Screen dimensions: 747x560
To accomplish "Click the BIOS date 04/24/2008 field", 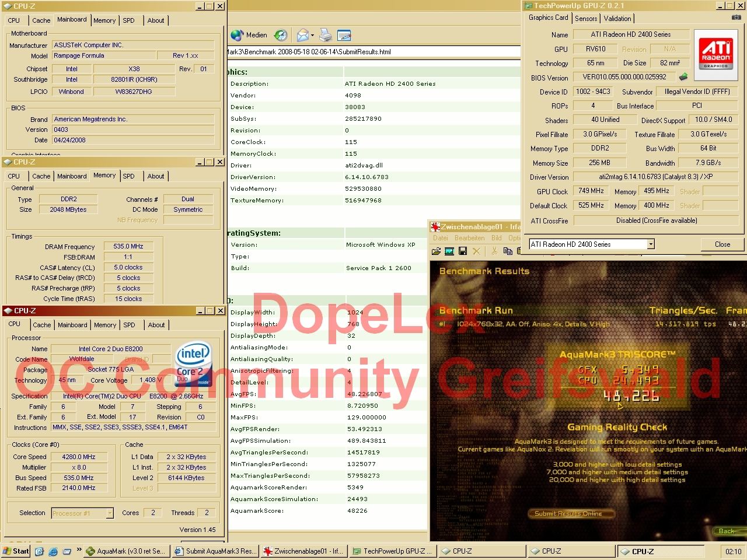I will (134, 141).
